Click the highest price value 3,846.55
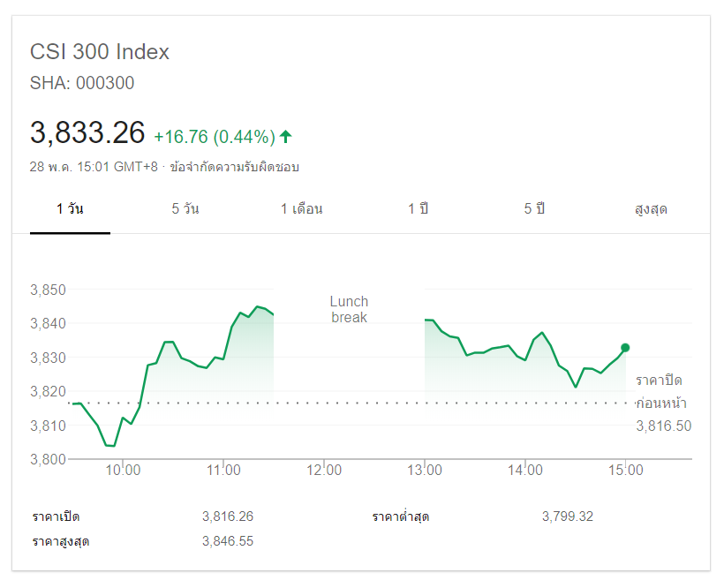 (228, 541)
